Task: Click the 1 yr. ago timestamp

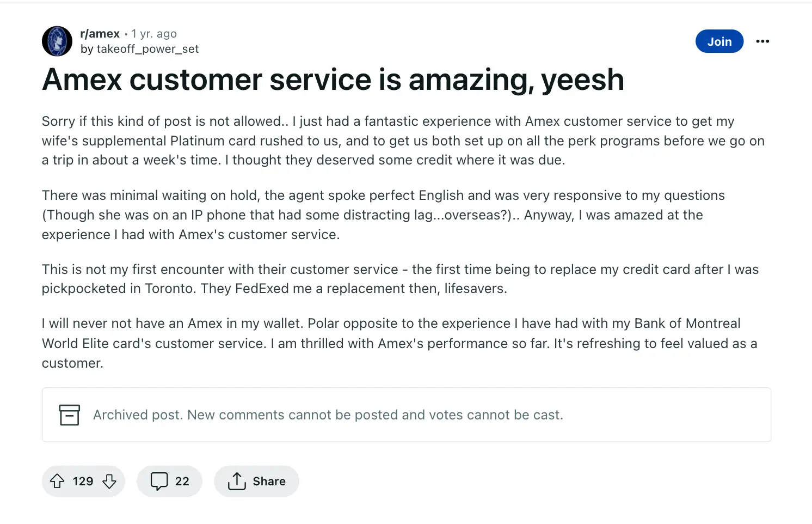Action: click(x=154, y=33)
